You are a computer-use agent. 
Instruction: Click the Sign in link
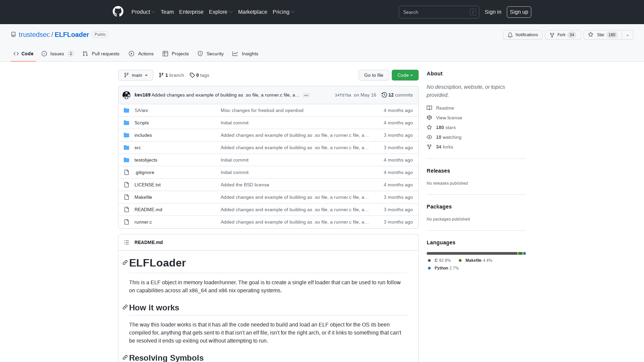pyautogui.click(x=493, y=12)
